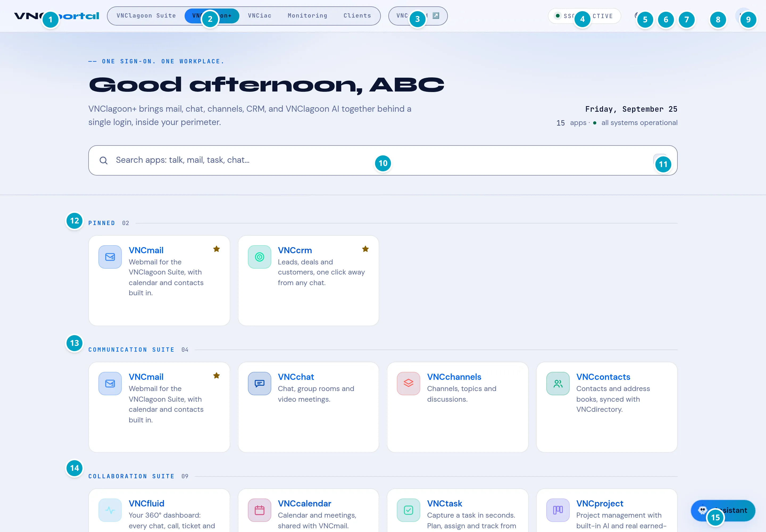Click the VNCportal logo
766x532 pixels.
(57, 16)
